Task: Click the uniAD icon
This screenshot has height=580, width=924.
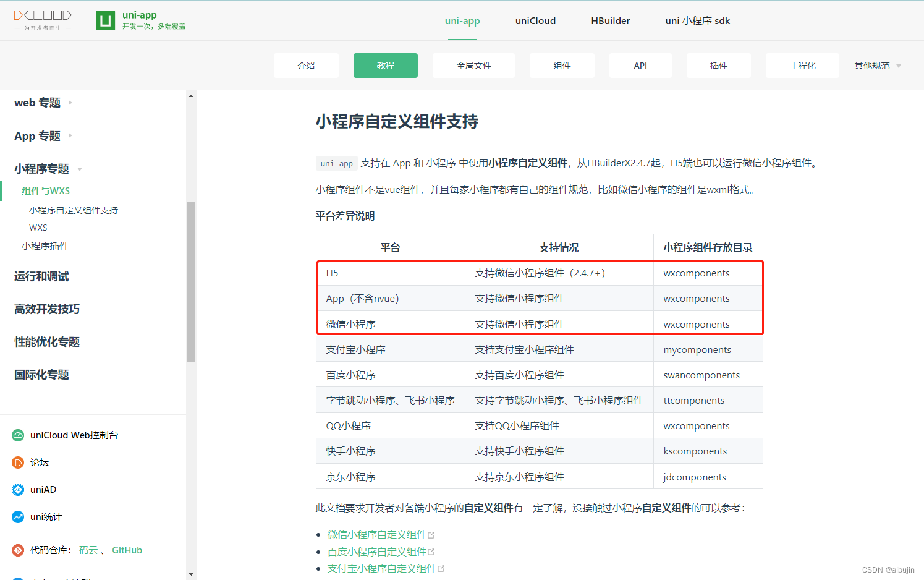Action: [x=18, y=490]
